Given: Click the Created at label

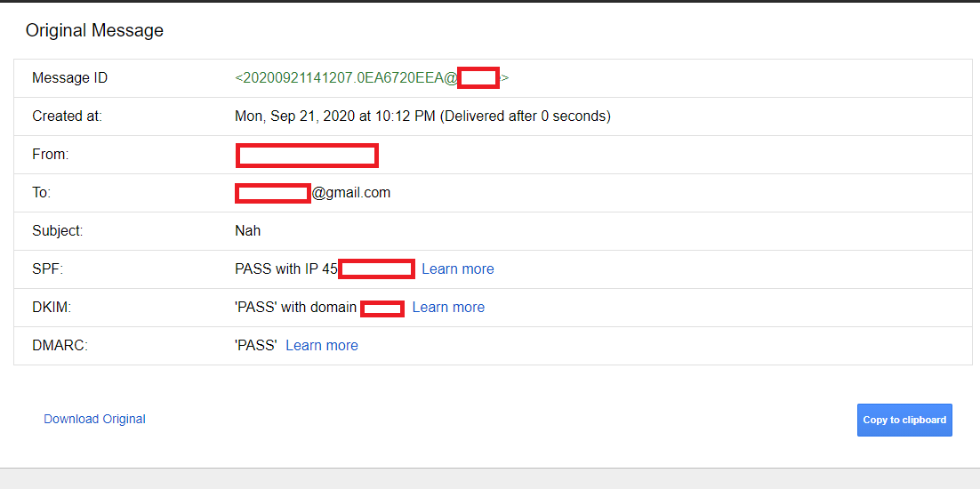Looking at the screenshot, I should pos(67,116).
